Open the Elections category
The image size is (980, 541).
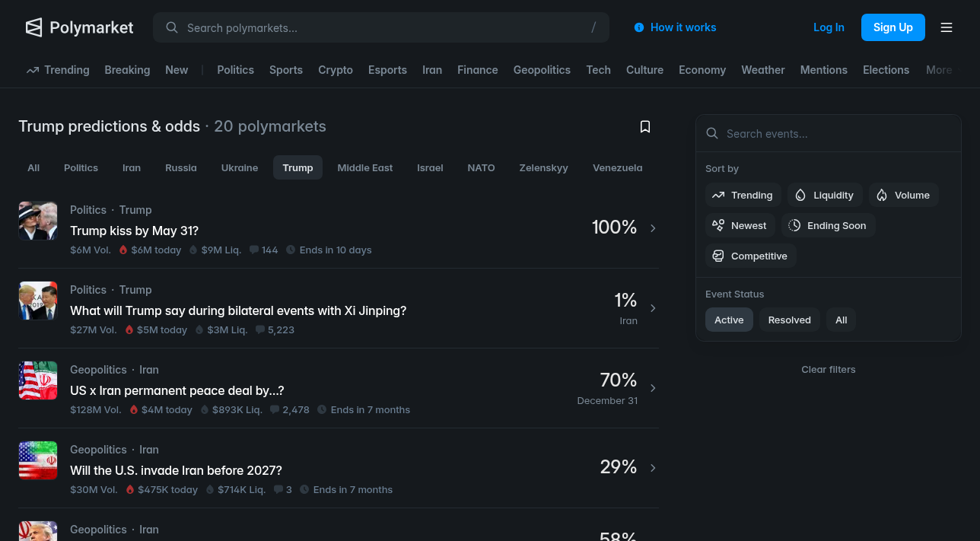(x=886, y=70)
